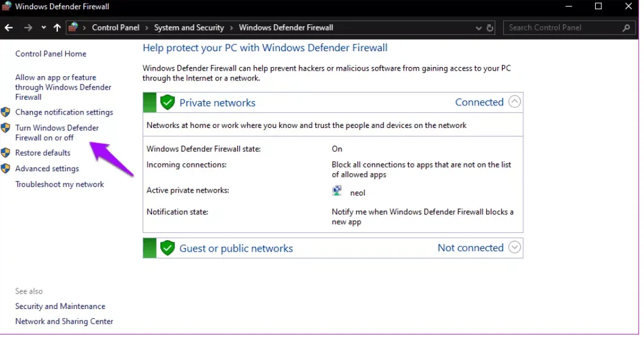
Task: Click the refresh icon in address bar
Action: point(490,28)
